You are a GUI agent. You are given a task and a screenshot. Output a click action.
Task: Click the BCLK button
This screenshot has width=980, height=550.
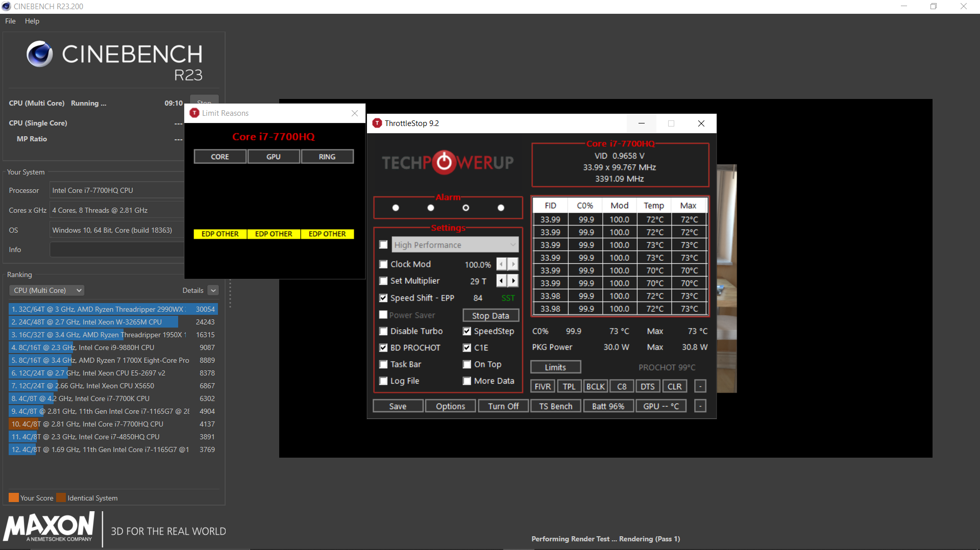pos(595,386)
